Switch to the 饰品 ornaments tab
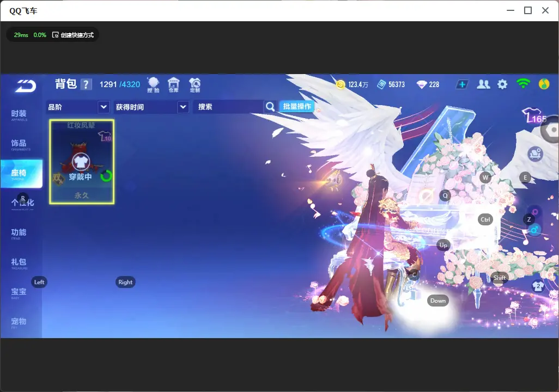 (x=19, y=144)
